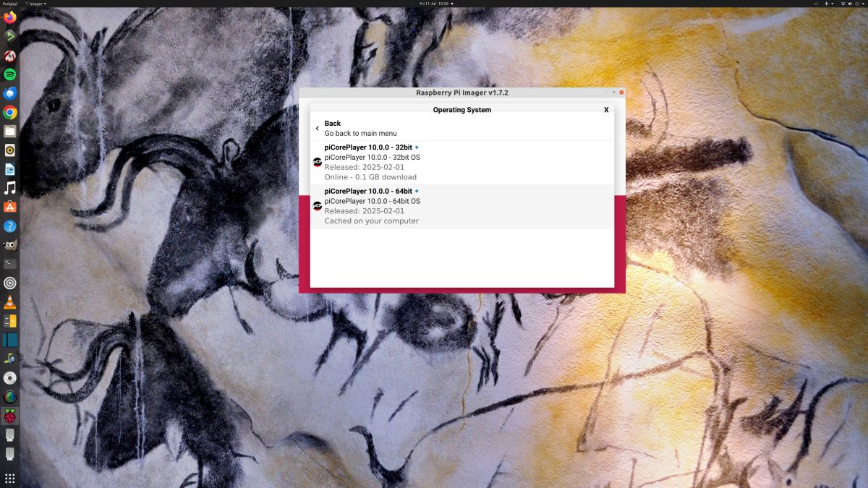Click the Raspberry Pi Imager v1.7.2 title bar
The width and height of the screenshot is (868, 488).
461,93
